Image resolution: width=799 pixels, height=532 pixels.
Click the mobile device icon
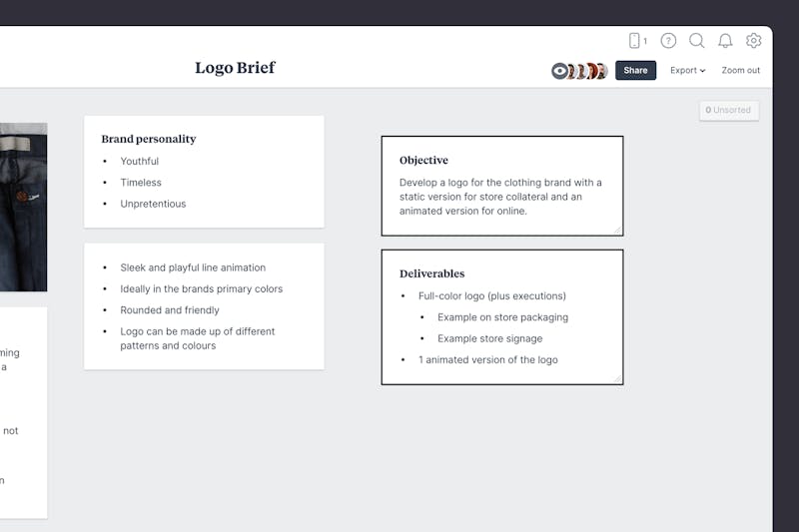click(634, 41)
